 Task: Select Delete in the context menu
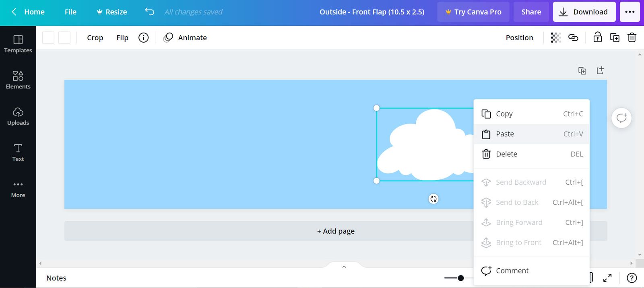click(531, 154)
